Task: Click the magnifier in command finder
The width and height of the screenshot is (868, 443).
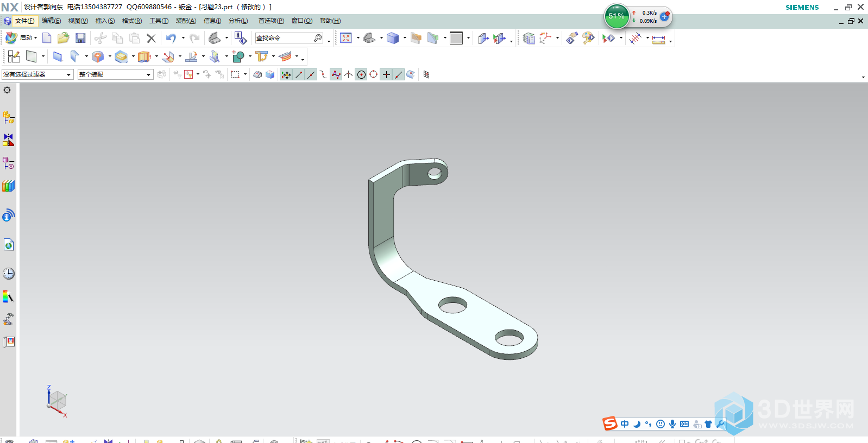Action: [x=318, y=38]
